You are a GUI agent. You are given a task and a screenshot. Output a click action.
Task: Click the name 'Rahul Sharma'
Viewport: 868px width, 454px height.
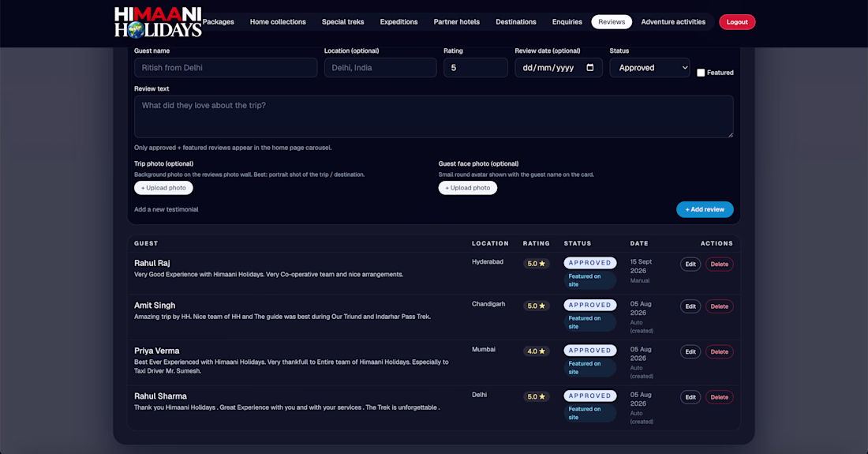[160, 396]
